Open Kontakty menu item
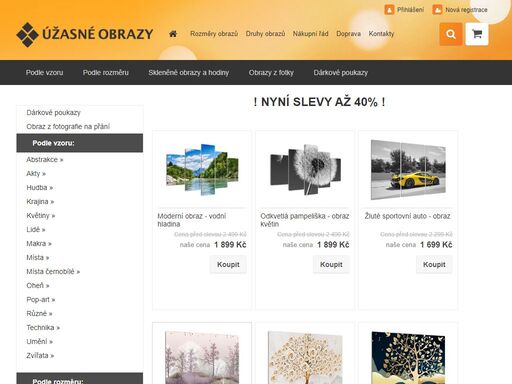512x384 pixels. click(381, 34)
